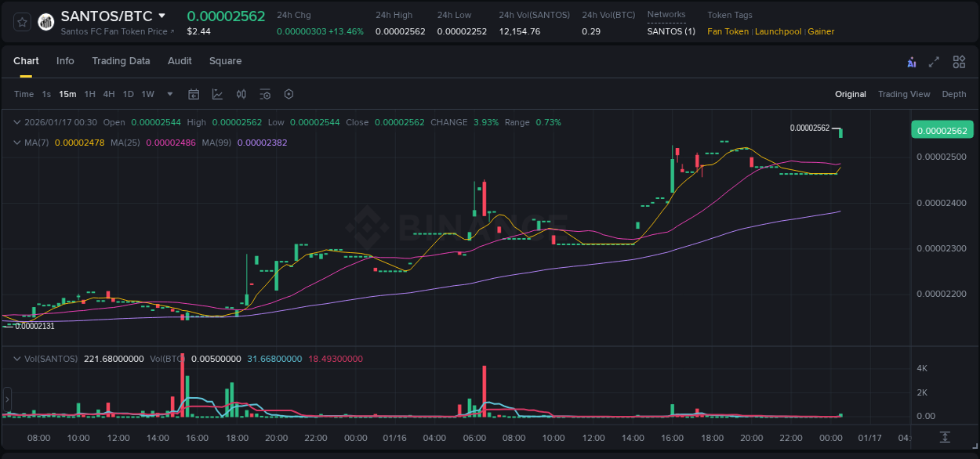This screenshot has width=980, height=459.
Task: Expand the chart to fullscreen
Action: click(935, 61)
